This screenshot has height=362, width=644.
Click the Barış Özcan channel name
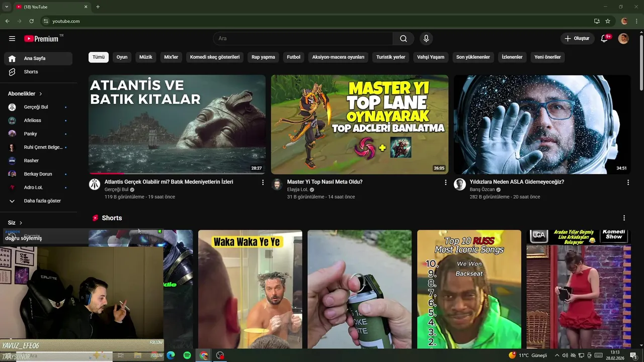point(482,190)
